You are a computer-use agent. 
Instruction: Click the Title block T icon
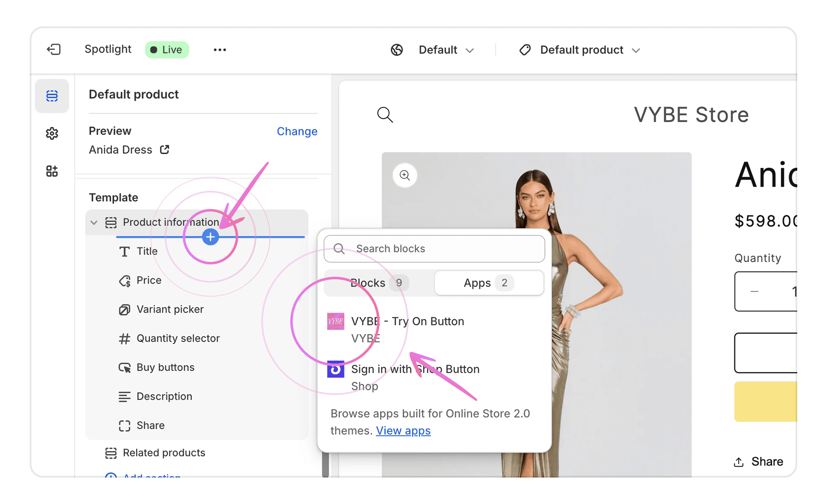pos(124,252)
